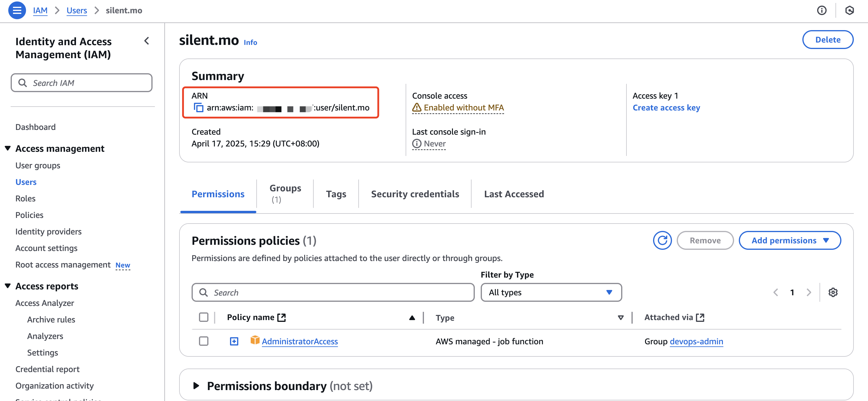Open Add permissions dropdown button
Screen dimensions: 868x401
789,240
